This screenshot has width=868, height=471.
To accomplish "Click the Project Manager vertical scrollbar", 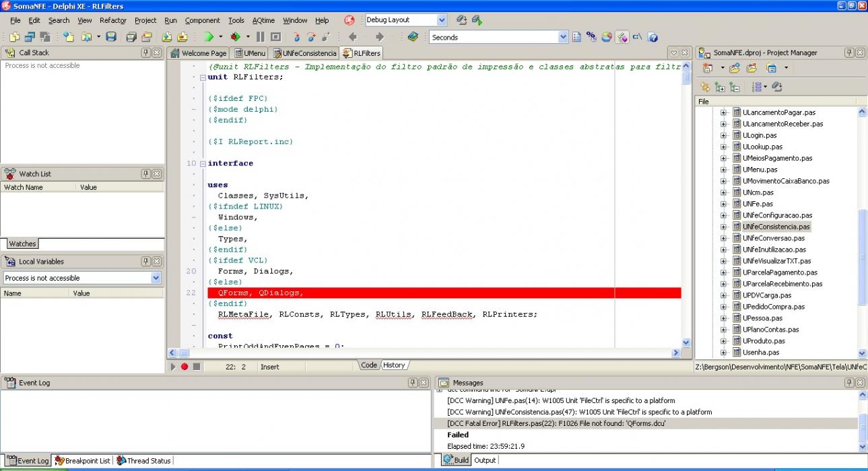I will 863,233.
